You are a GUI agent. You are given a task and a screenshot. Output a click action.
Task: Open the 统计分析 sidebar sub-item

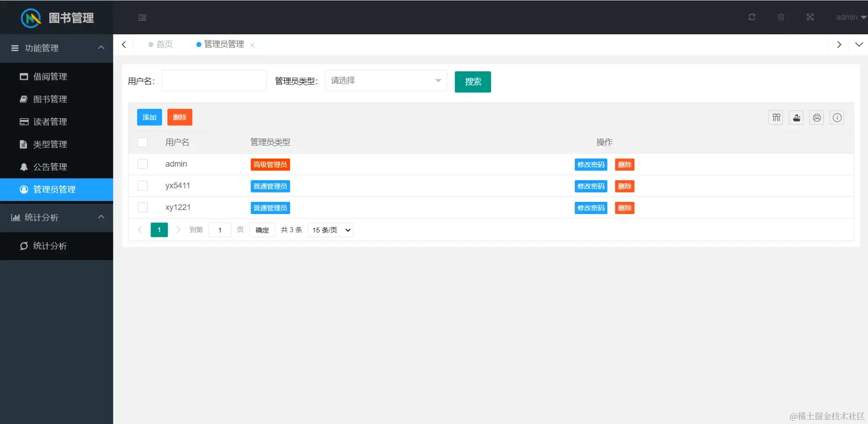[56, 246]
